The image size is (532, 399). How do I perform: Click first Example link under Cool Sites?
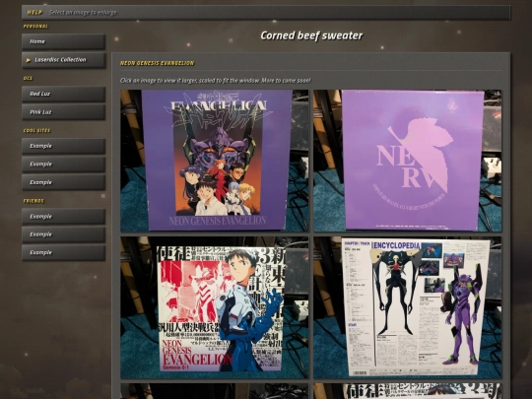pos(63,146)
